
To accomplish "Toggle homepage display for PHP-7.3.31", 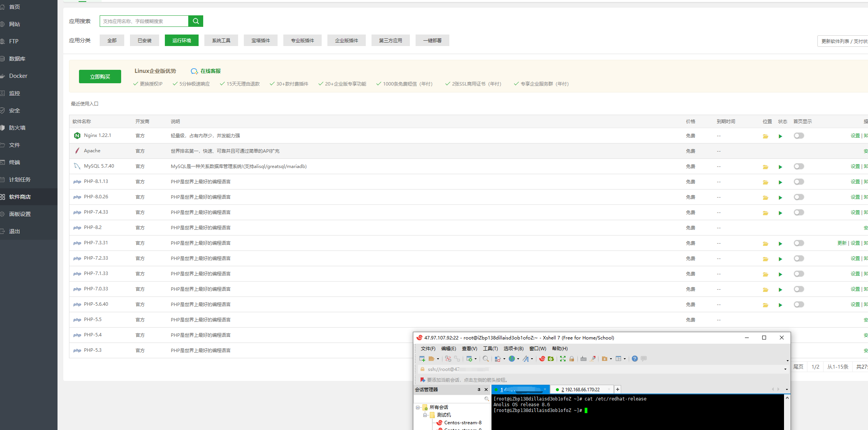I will tap(799, 243).
